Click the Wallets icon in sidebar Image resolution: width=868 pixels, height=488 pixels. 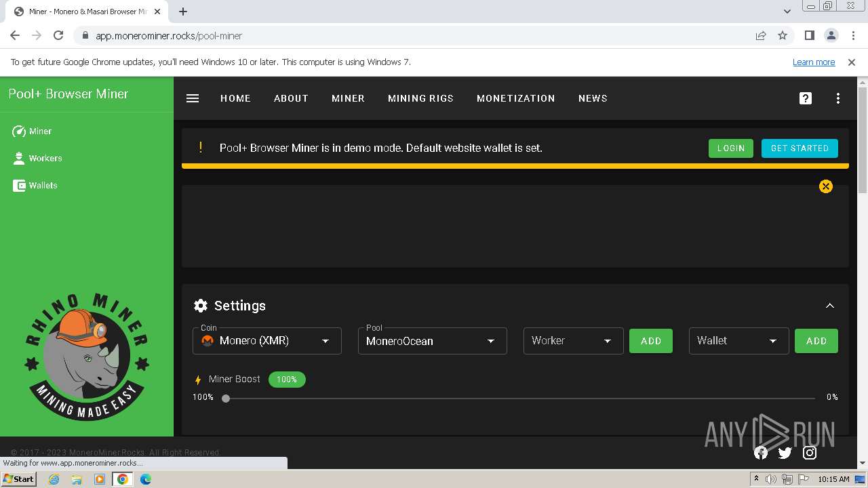[19, 185]
